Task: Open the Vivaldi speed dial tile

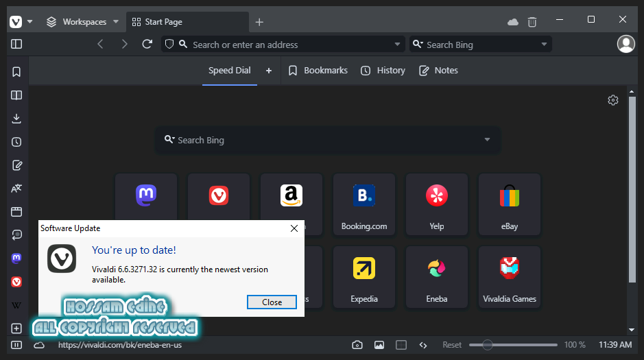Action: 219,198
